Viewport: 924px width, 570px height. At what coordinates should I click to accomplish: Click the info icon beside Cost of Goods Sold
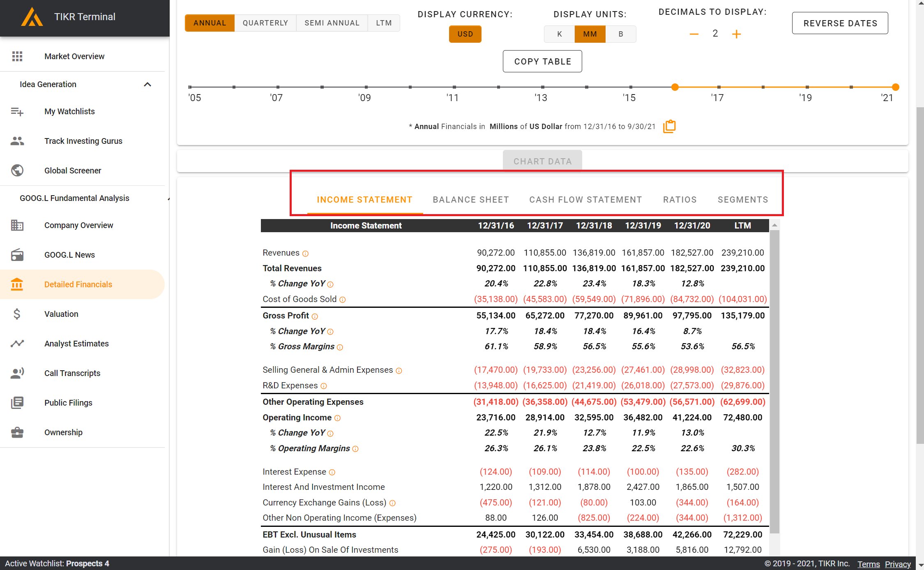342,300
